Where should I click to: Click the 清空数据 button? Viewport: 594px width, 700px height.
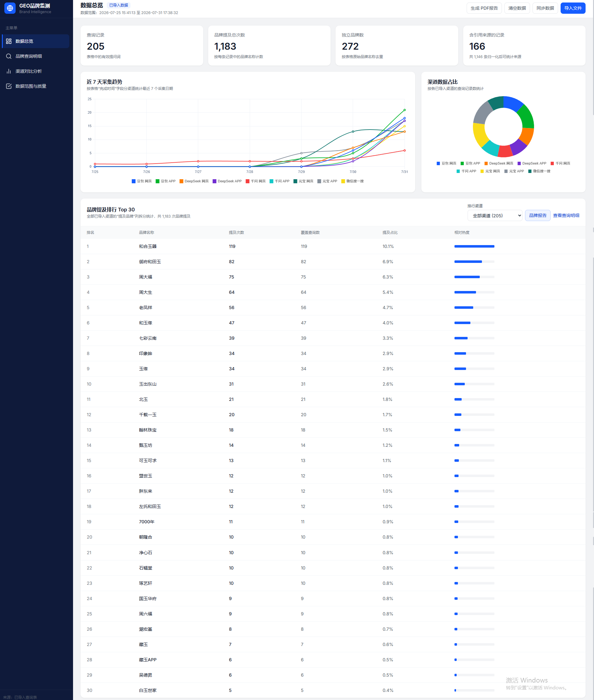(517, 8)
